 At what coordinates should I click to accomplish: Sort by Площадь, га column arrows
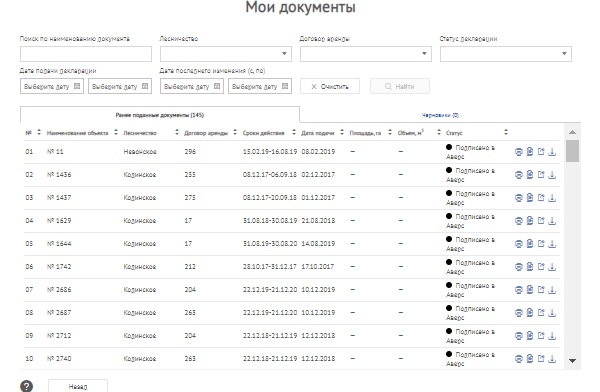[x=390, y=132]
